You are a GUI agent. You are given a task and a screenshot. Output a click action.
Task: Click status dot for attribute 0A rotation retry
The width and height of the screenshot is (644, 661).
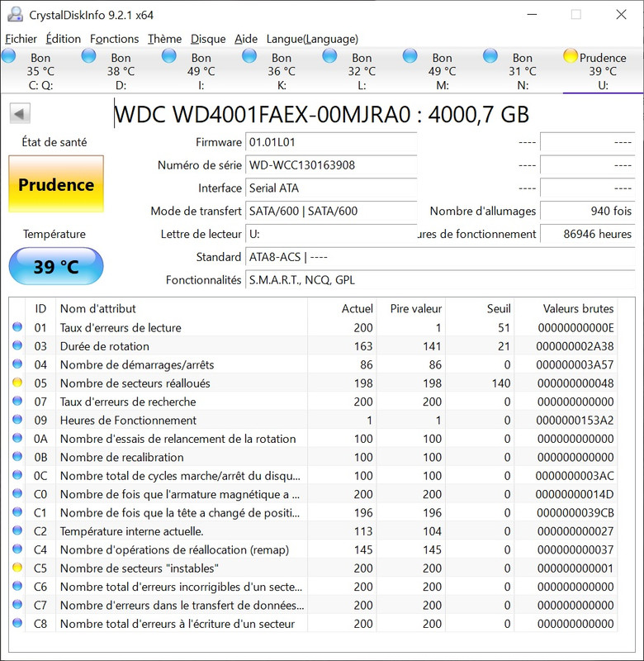click(x=17, y=438)
